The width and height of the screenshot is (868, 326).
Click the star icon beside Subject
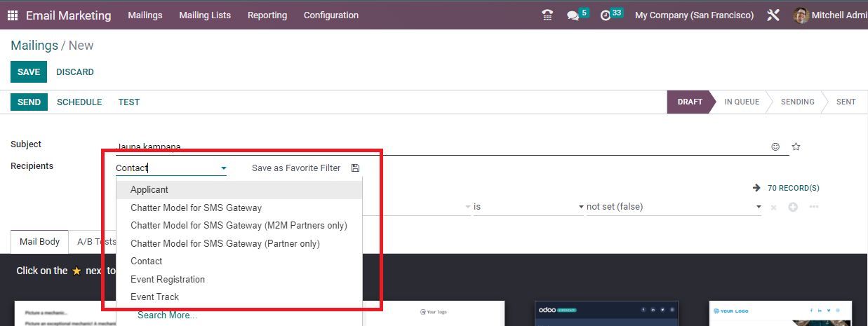click(x=796, y=147)
